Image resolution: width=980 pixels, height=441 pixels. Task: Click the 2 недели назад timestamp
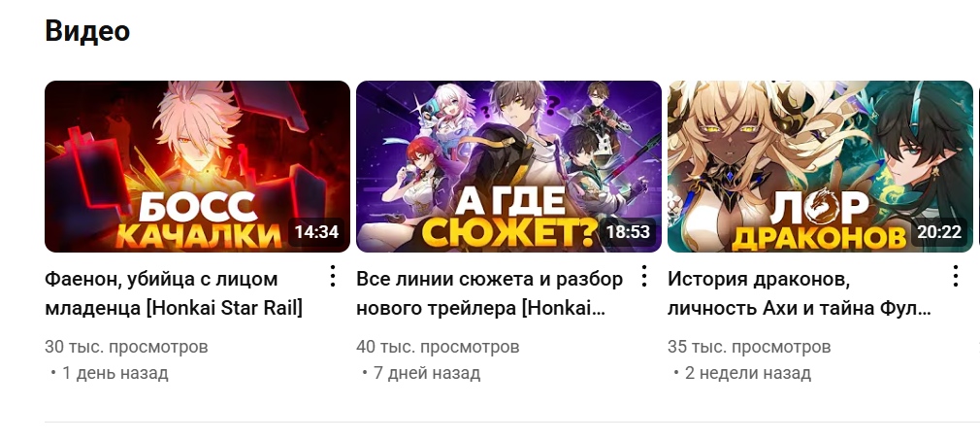coord(747,373)
